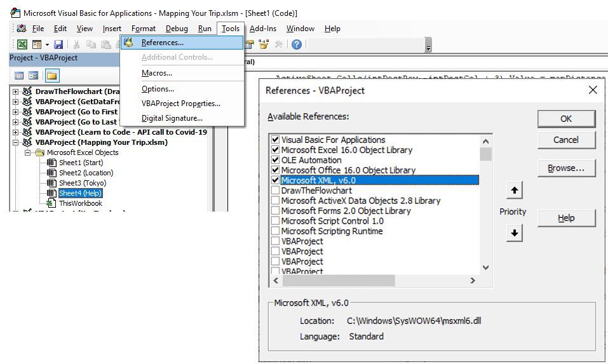This screenshot has height=364, width=608.
Task: Open the Insert object dropdown arrow
Action: 47,44
